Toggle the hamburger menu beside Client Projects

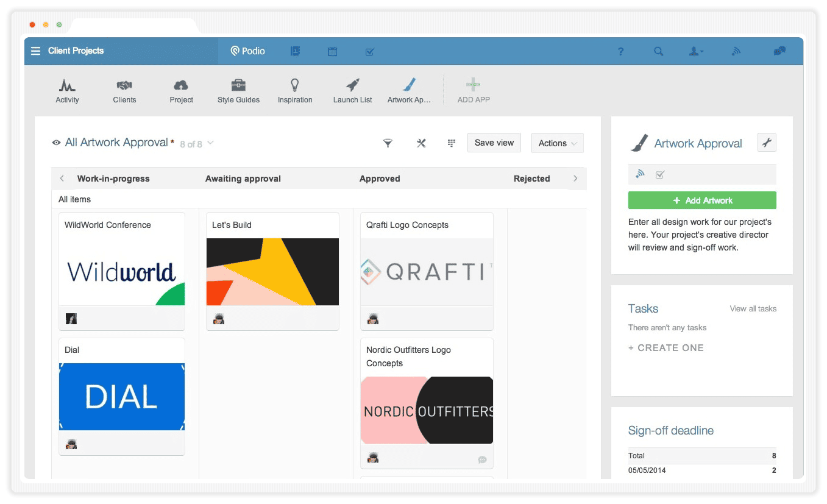tap(35, 51)
